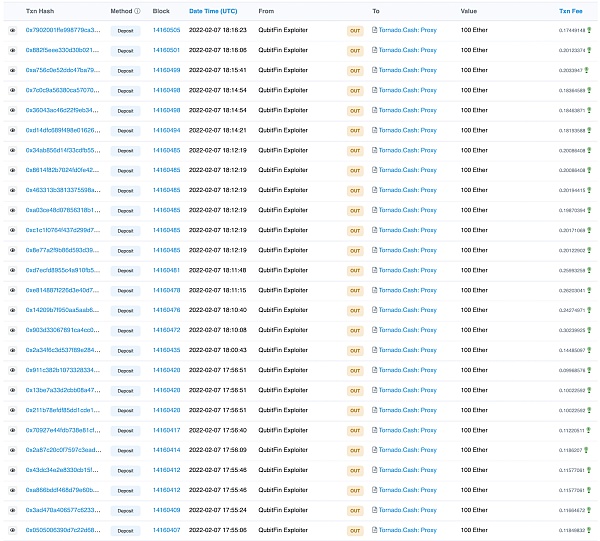Click the eye icon in block 14160409 row
Viewport: 600px width, 541px height.
point(13,510)
